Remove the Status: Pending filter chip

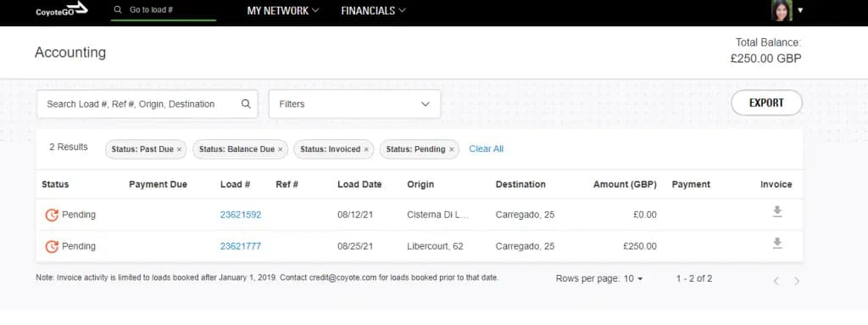451,149
